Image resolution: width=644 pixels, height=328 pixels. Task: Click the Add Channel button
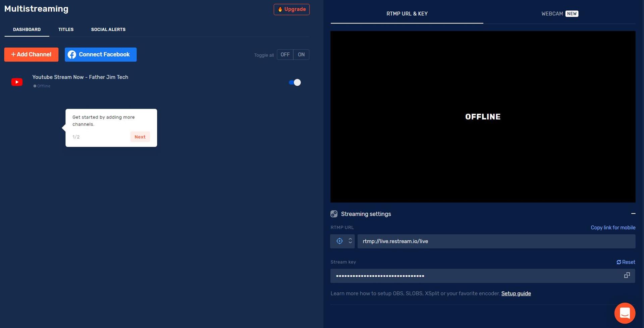point(31,54)
